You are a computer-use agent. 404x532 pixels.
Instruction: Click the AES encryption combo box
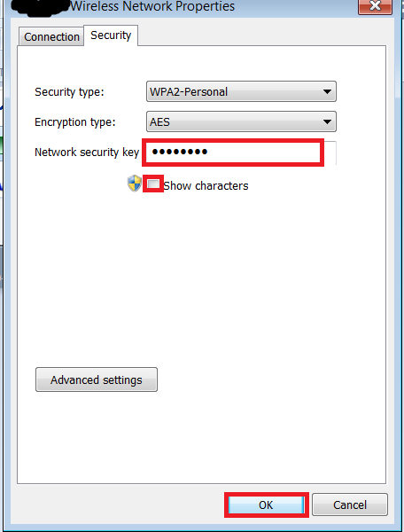pyautogui.click(x=241, y=121)
